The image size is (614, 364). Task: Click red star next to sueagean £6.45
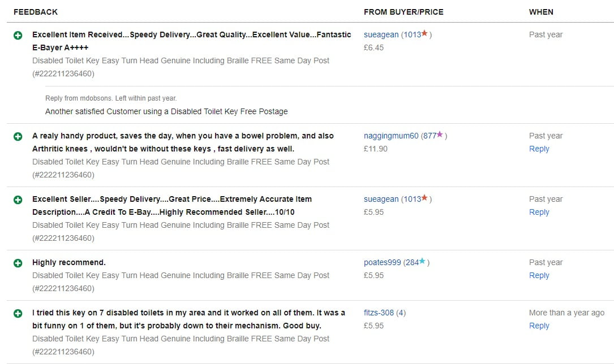point(424,34)
